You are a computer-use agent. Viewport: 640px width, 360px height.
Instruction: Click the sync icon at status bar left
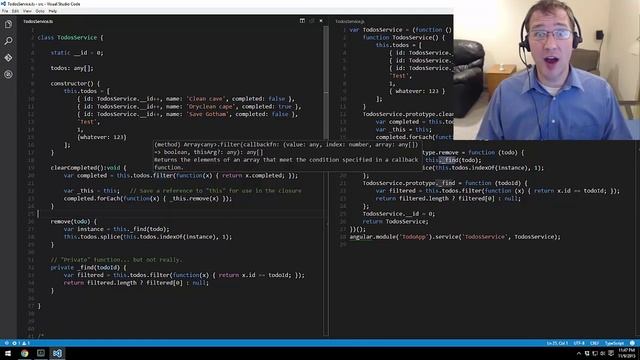[x=7, y=343]
